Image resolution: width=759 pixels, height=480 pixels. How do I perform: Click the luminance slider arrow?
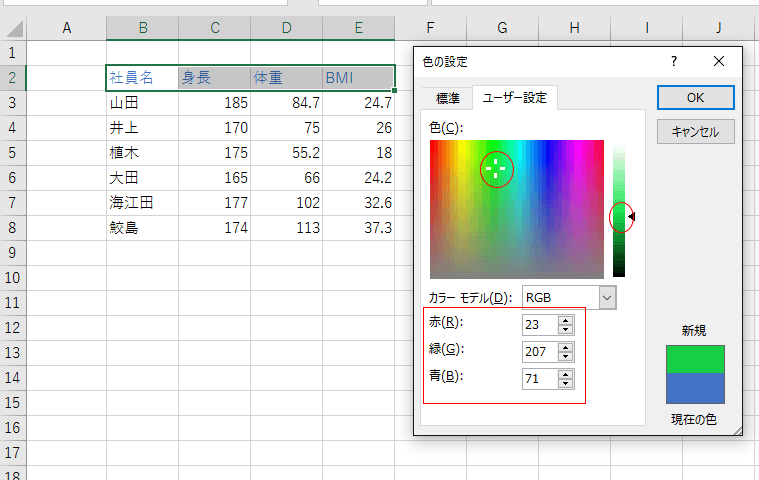[631, 216]
